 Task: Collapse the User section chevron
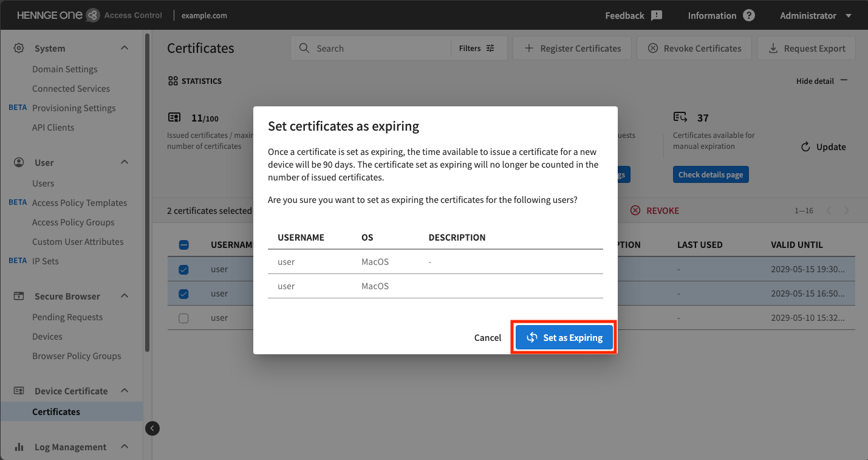pyautogui.click(x=125, y=162)
